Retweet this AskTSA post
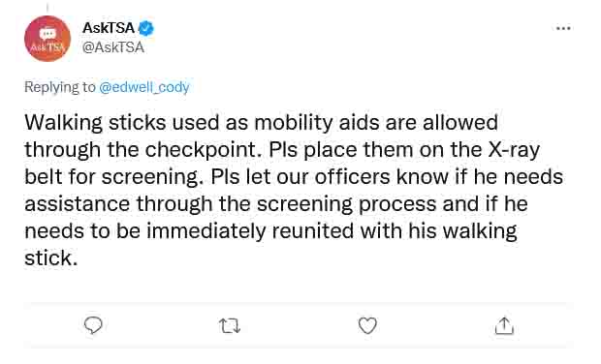The height and width of the screenshot is (364, 601). pos(230,326)
